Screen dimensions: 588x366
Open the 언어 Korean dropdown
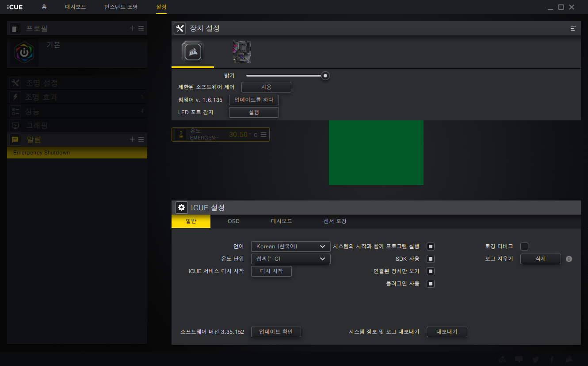coord(291,247)
